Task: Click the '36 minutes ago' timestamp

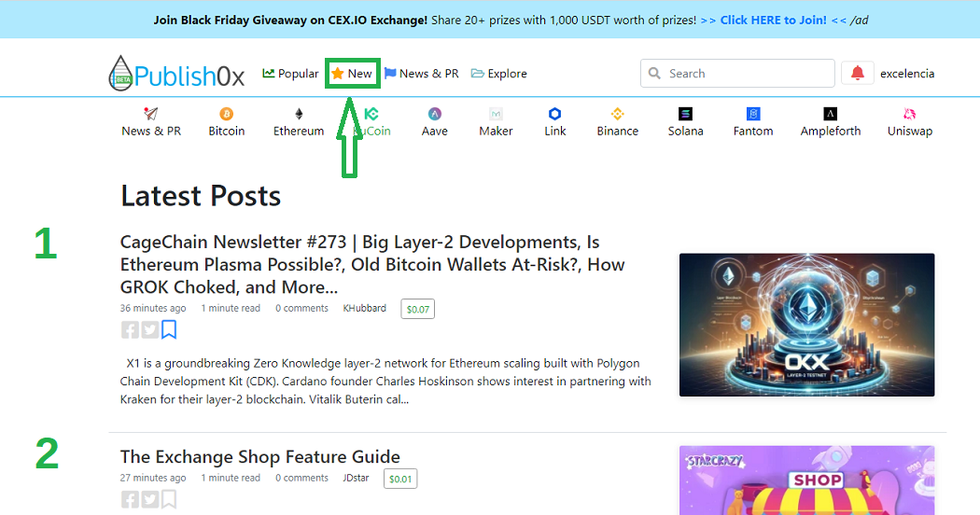Action: click(153, 308)
